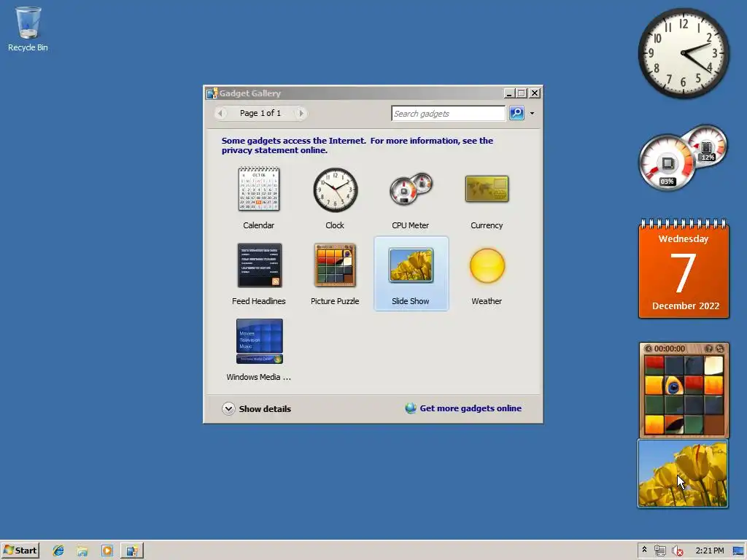Select the Weather gadget icon
This screenshot has width=747, height=560.
pyautogui.click(x=487, y=265)
